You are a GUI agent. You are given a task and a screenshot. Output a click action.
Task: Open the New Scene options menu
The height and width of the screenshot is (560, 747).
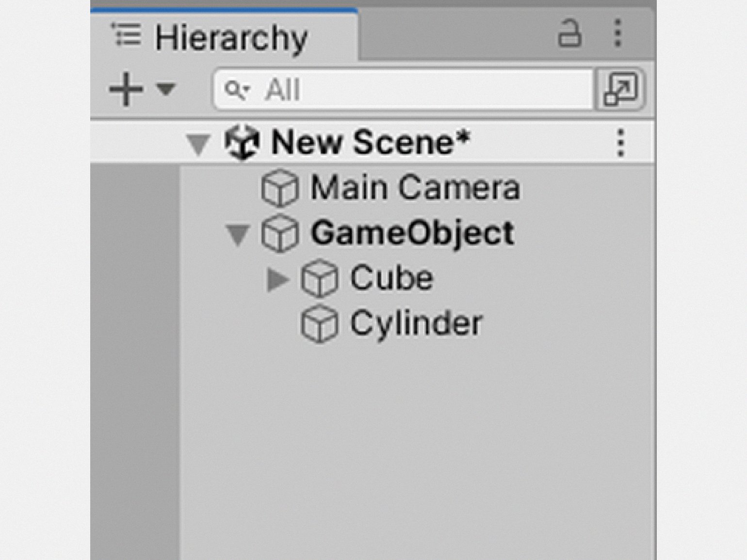(x=620, y=143)
